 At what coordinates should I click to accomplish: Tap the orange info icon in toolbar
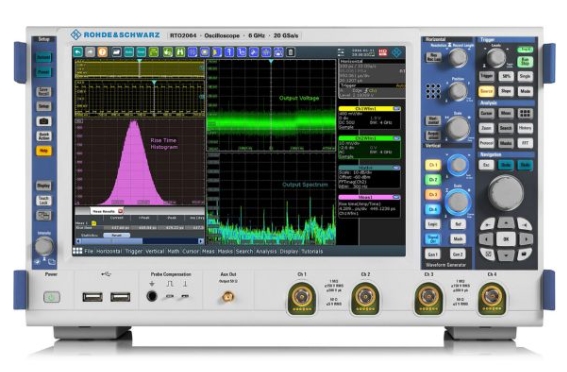(103, 52)
